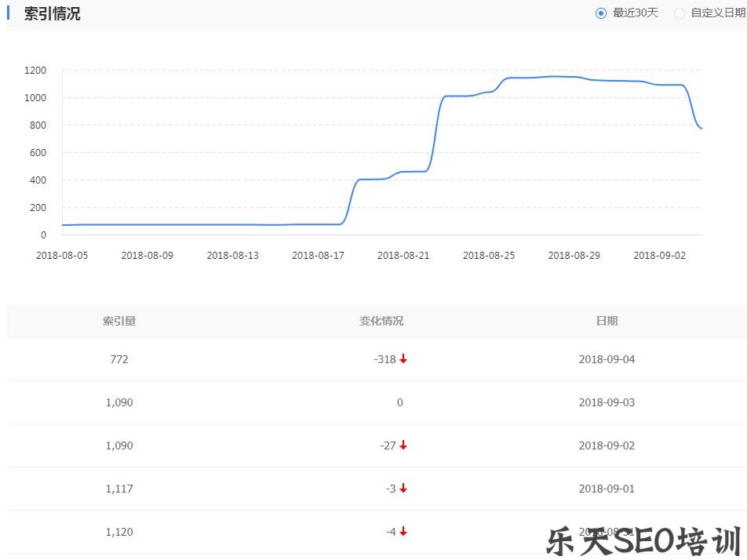This screenshot has height=560, width=747.
Task: Click the red down arrow beside -3
Action: [x=403, y=489]
